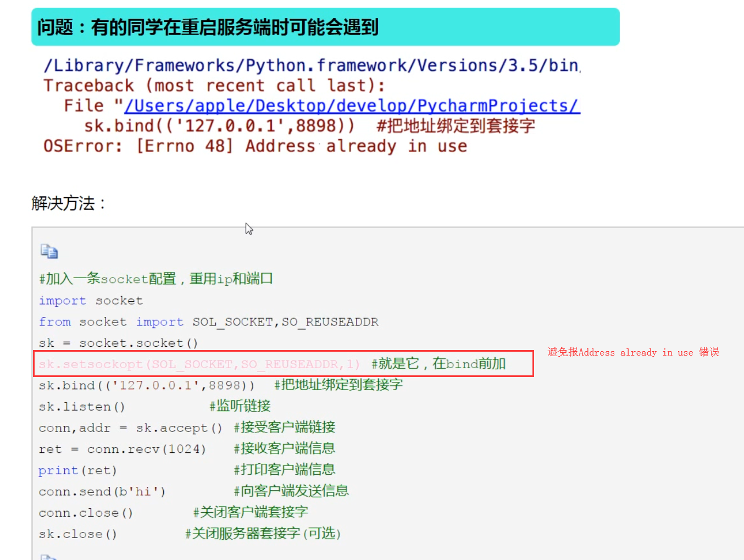The image size is (744, 560).
Task: Click the comment '#打印客户端信息'
Action: tap(285, 470)
